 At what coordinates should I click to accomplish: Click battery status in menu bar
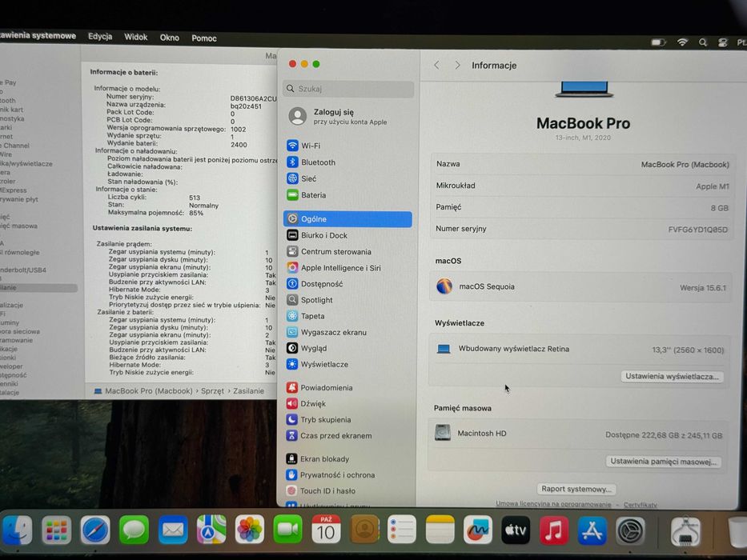pos(658,42)
